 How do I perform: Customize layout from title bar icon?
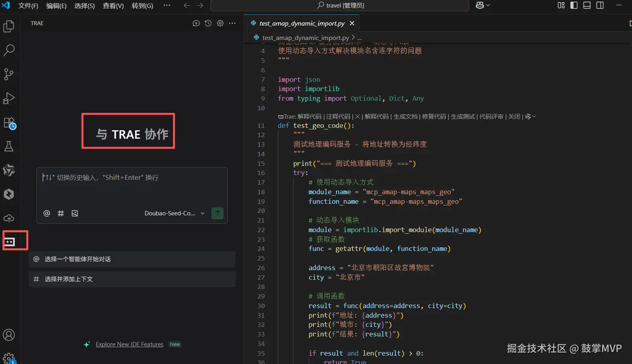pos(561,5)
